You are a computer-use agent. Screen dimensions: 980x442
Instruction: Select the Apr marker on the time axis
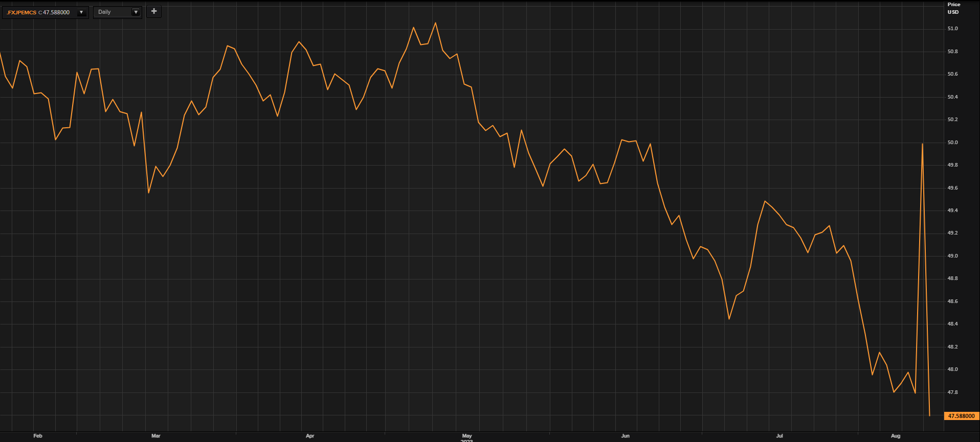310,436
